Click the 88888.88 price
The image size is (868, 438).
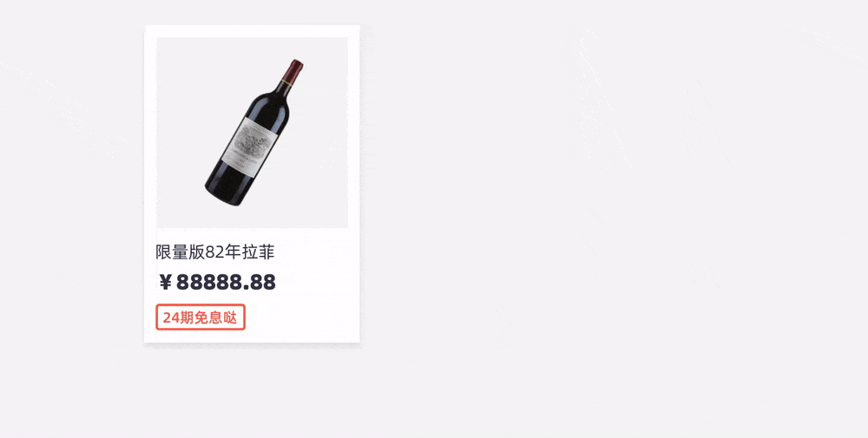coord(226,283)
